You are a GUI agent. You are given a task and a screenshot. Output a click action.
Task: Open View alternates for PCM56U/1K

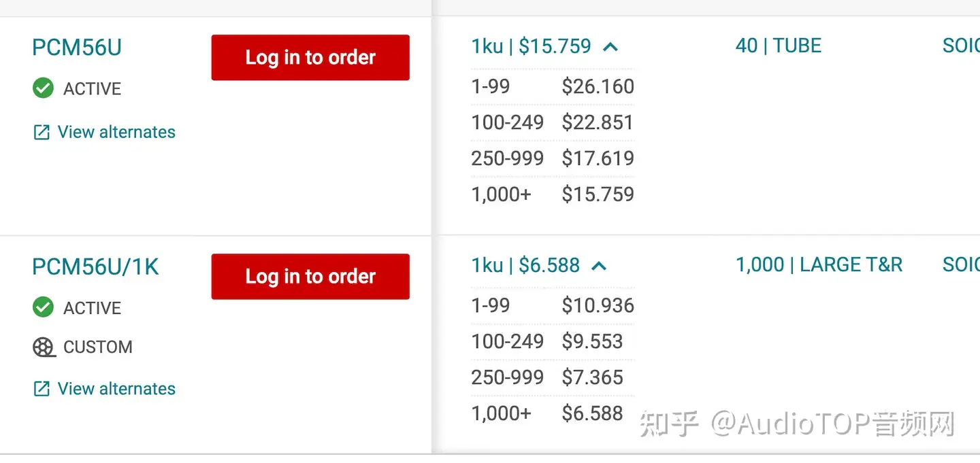pyautogui.click(x=116, y=389)
